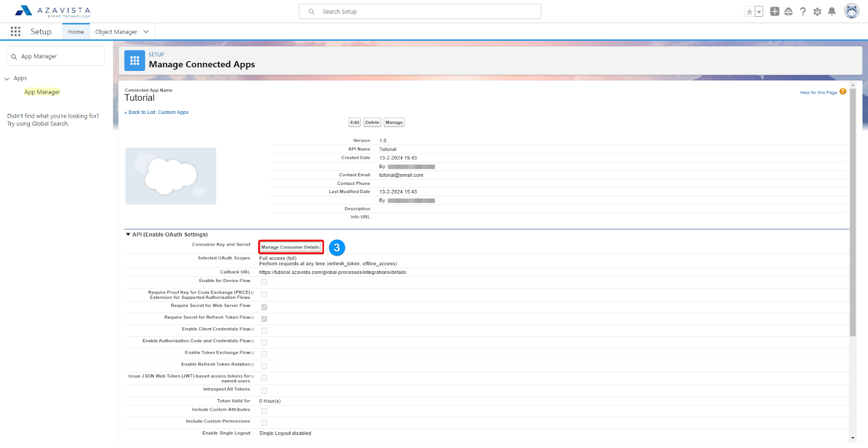
Task: Click the scrollbar down arrow
Action: click(x=853, y=438)
